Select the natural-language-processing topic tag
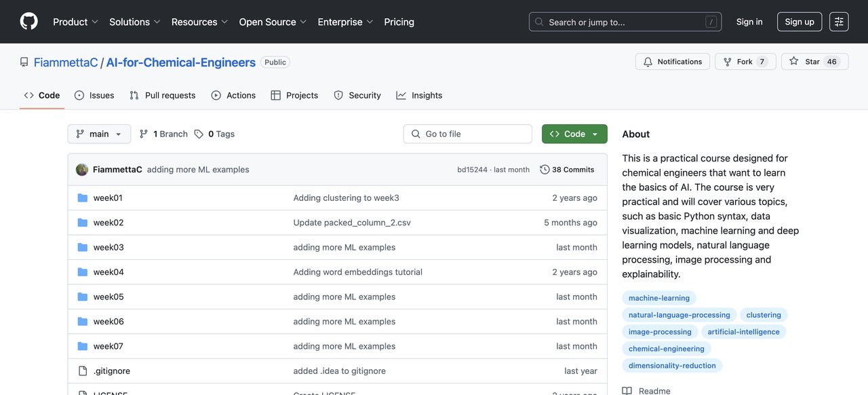This screenshot has width=868, height=395. (679, 315)
